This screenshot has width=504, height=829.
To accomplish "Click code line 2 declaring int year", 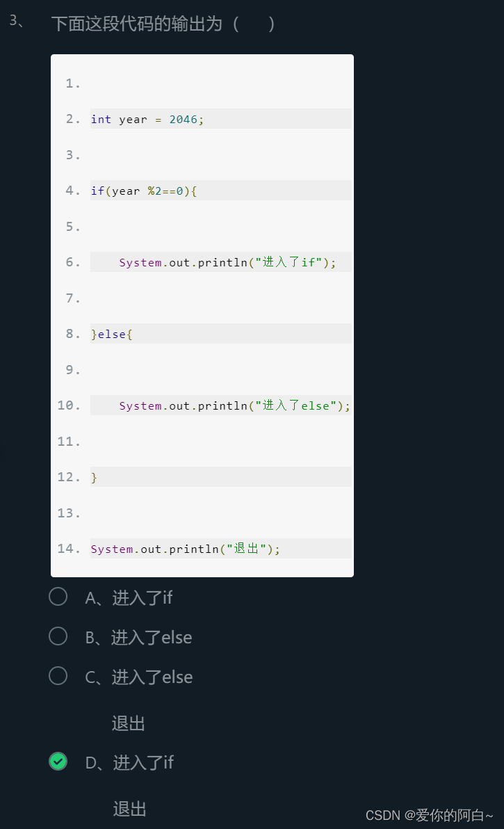I will pos(146,119).
